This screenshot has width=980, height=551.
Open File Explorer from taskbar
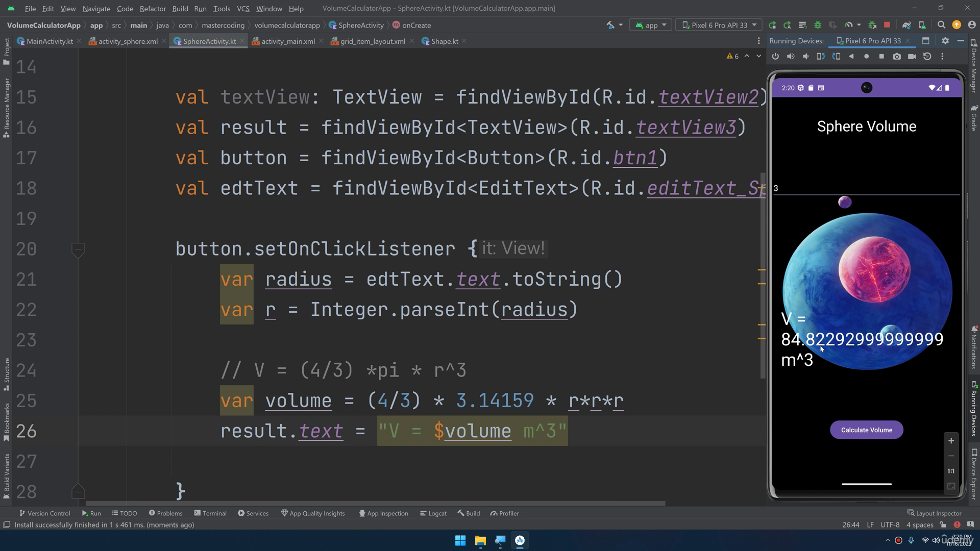480,540
